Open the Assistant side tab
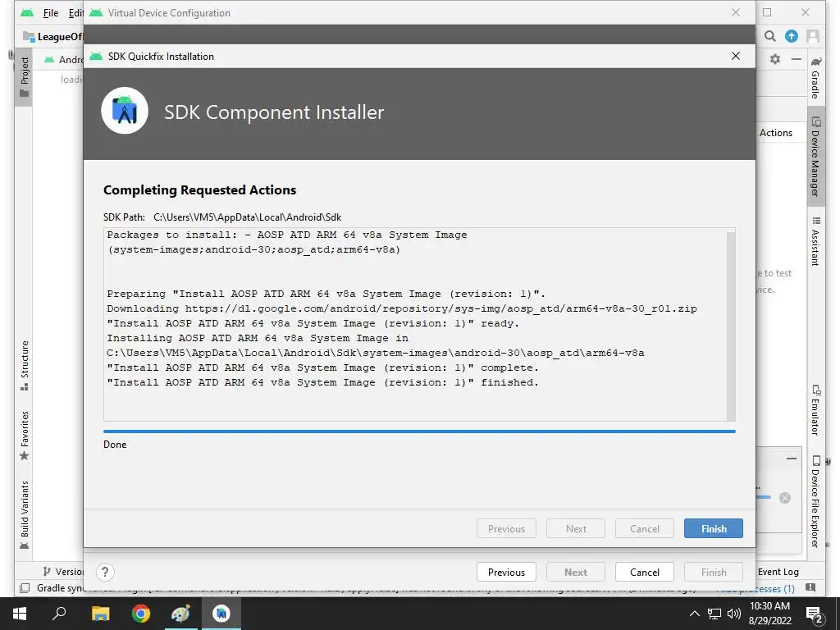The width and height of the screenshot is (840, 630). 815,241
